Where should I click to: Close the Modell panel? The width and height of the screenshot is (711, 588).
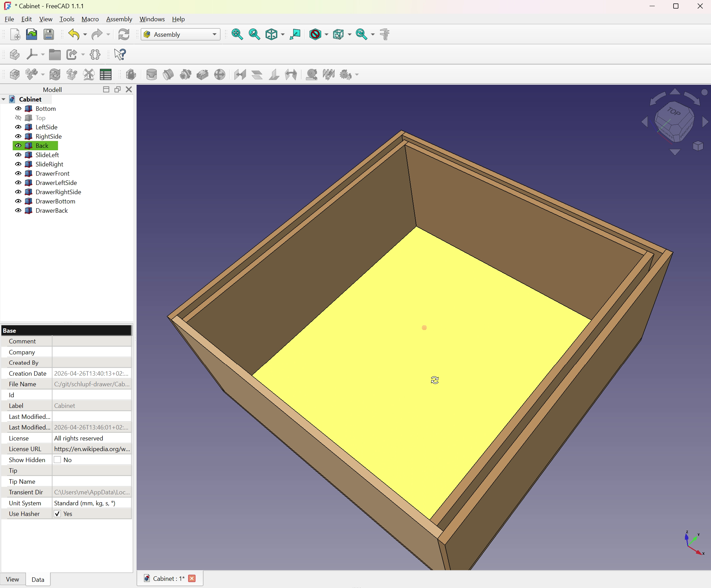click(x=129, y=90)
